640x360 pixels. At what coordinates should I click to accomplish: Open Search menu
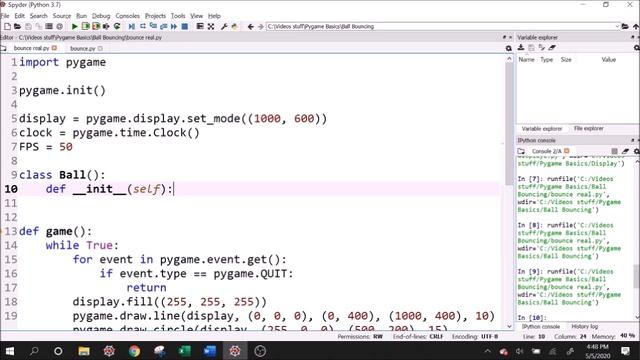39,16
